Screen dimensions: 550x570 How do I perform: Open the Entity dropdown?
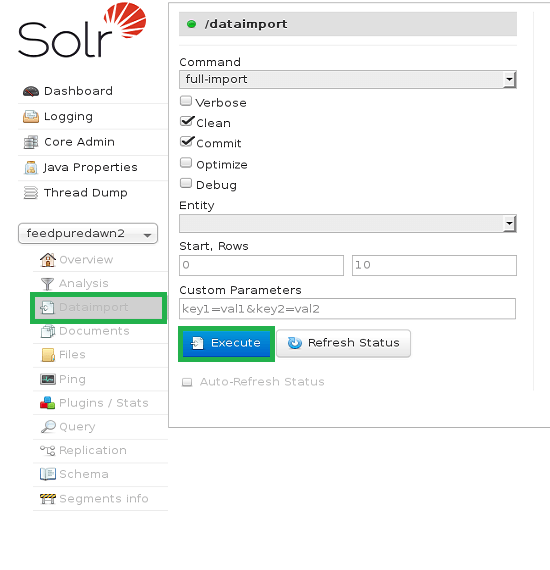pos(348,224)
